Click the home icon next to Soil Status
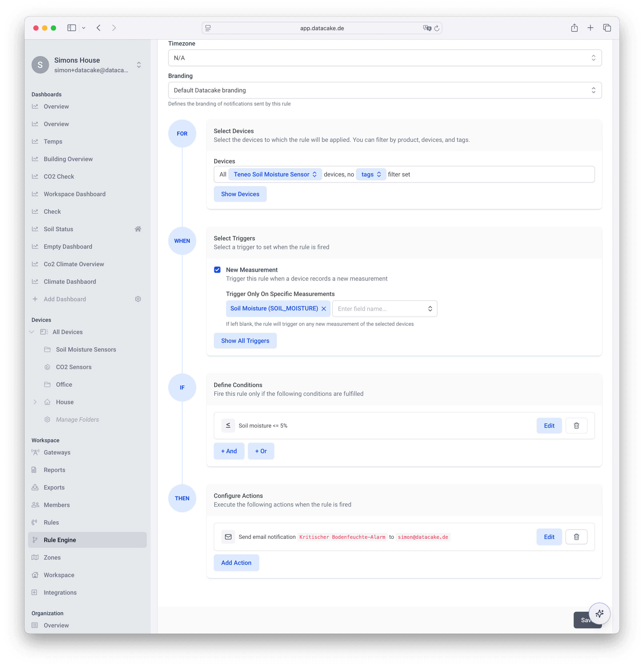This screenshot has width=644, height=666. click(x=138, y=229)
